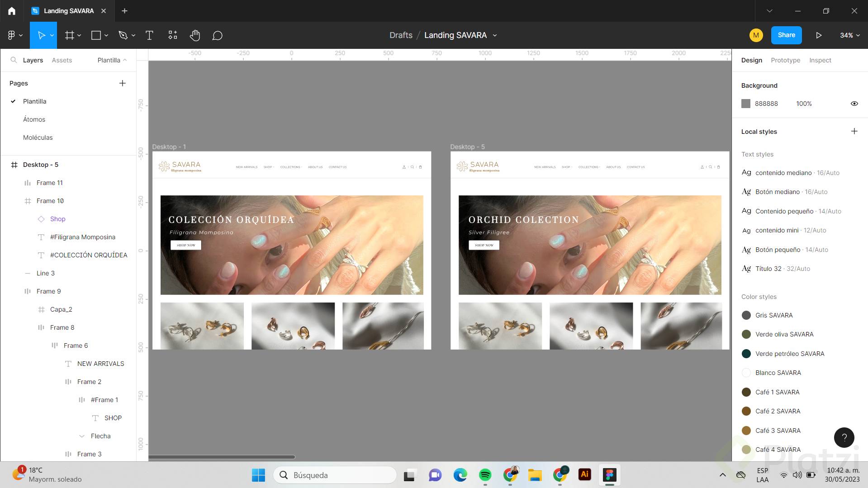Image resolution: width=868 pixels, height=488 pixels.
Task: Open the help question mark button
Action: [x=844, y=437]
